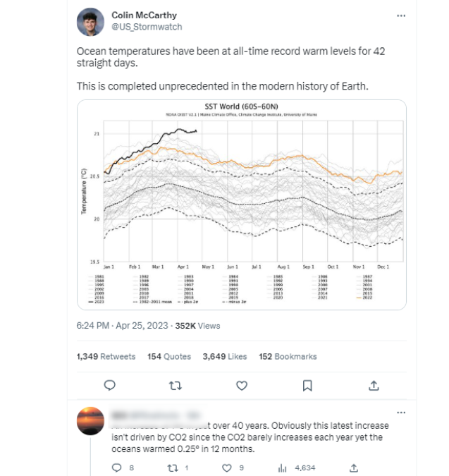Share the reply comment
The height and width of the screenshot is (476, 449).
click(355, 467)
